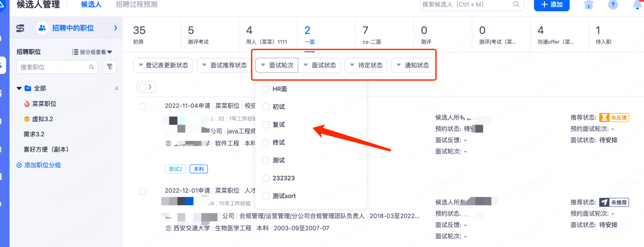The height and width of the screenshot is (247, 644).
Task: Open the 通知状态 filter dropdown
Action: click(x=412, y=65)
